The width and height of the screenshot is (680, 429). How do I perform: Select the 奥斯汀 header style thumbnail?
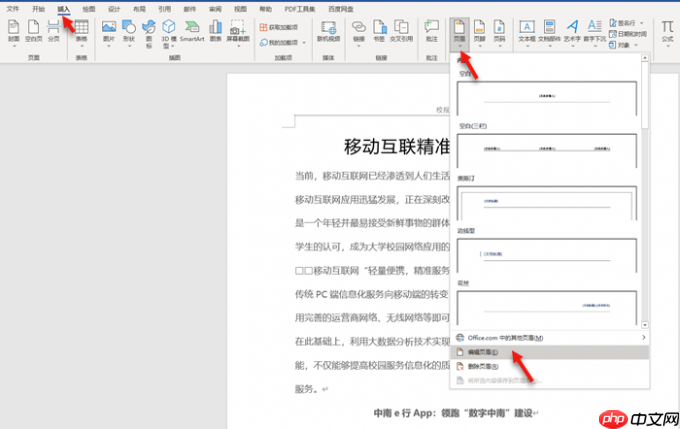(x=546, y=203)
